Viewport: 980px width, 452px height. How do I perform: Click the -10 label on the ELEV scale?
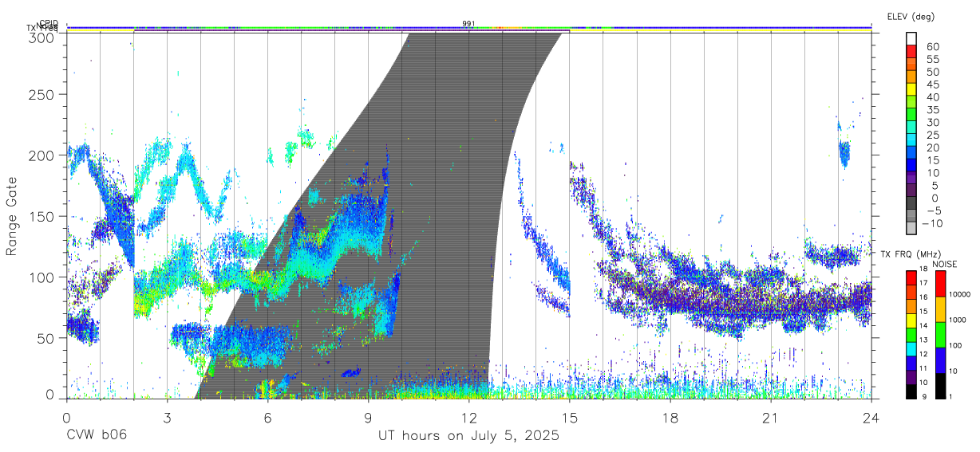click(933, 223)
